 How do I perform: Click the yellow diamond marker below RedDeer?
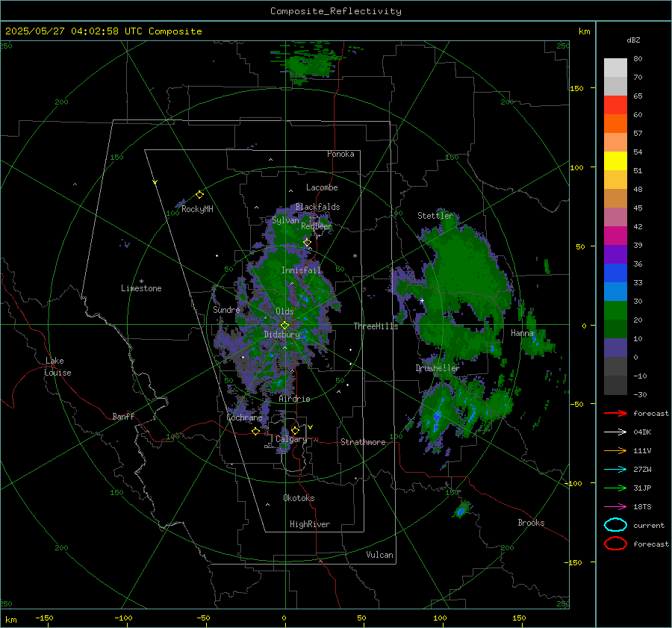pyautogui.click(x=307, y=243)
